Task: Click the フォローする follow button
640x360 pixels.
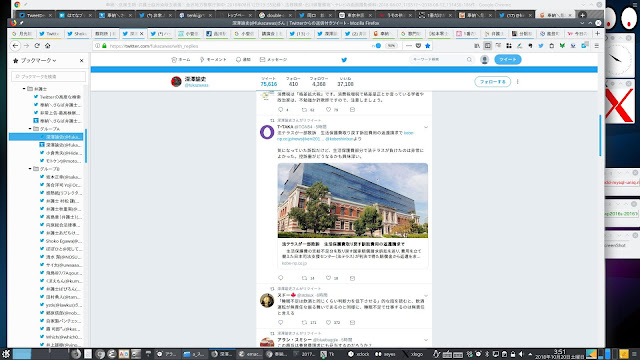Action: tap(493, 82)
